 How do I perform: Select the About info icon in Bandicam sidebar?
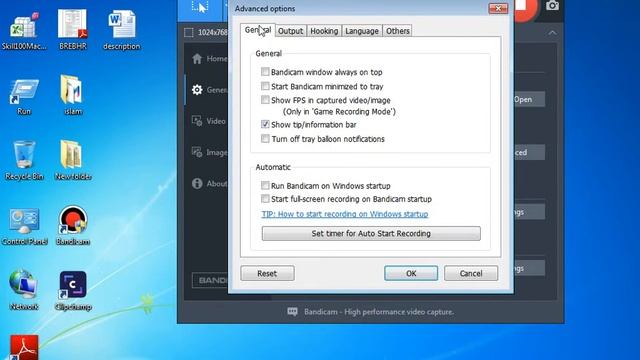pyautogui.click(x=197, y=184)
